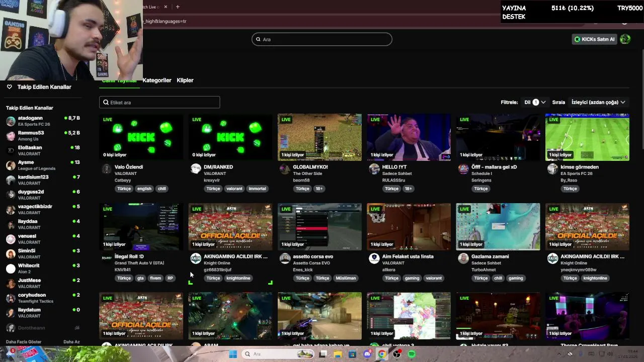Click the fivem tag under İllegal Roll

click(x=155, y=278)
